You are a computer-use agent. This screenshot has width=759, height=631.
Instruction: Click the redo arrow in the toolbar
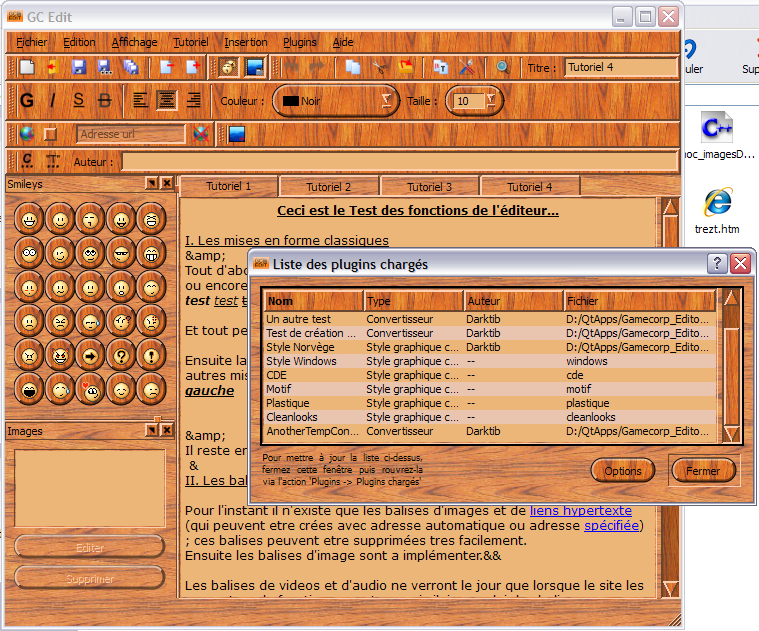(x=317, y=67)
